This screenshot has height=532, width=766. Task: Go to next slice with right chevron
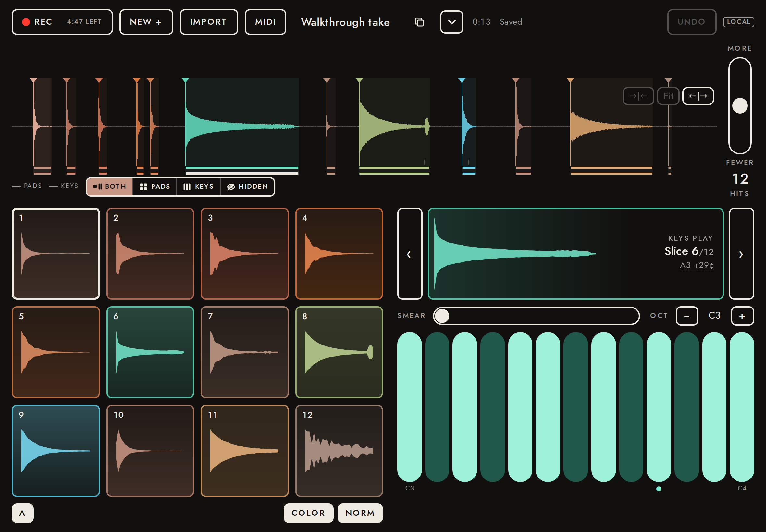coord(741,254)
